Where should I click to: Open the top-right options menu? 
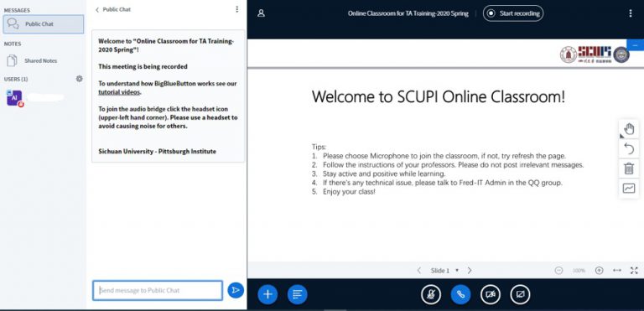pyautogui.click(x=631, y=13)
